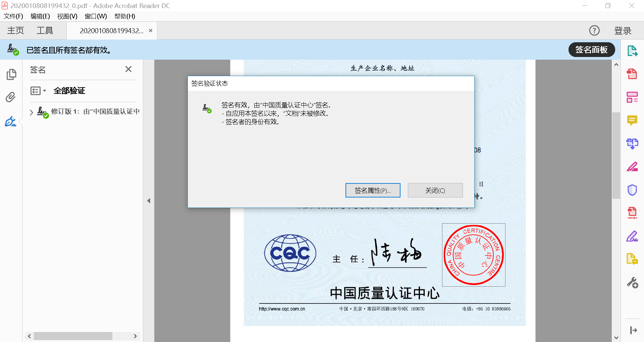Click the 签名属性(P)... button
This screenshot has width=644, height=342.
click(x=373, y=190)
